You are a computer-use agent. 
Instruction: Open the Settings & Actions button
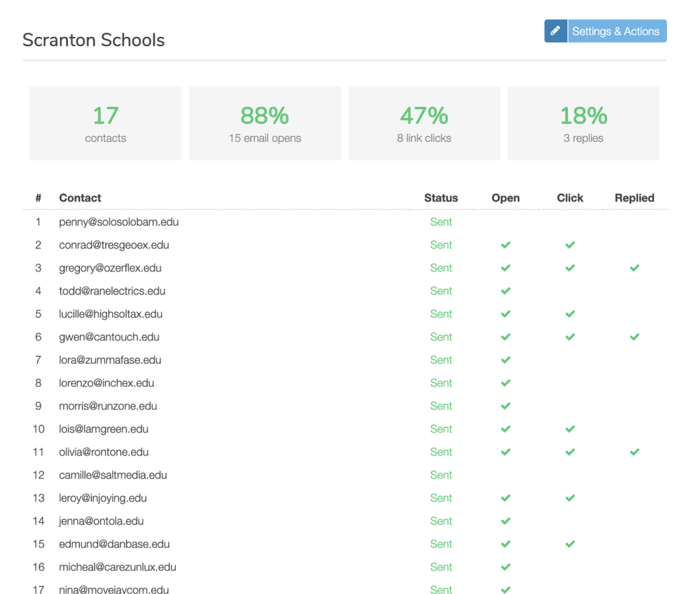point(616,31)
